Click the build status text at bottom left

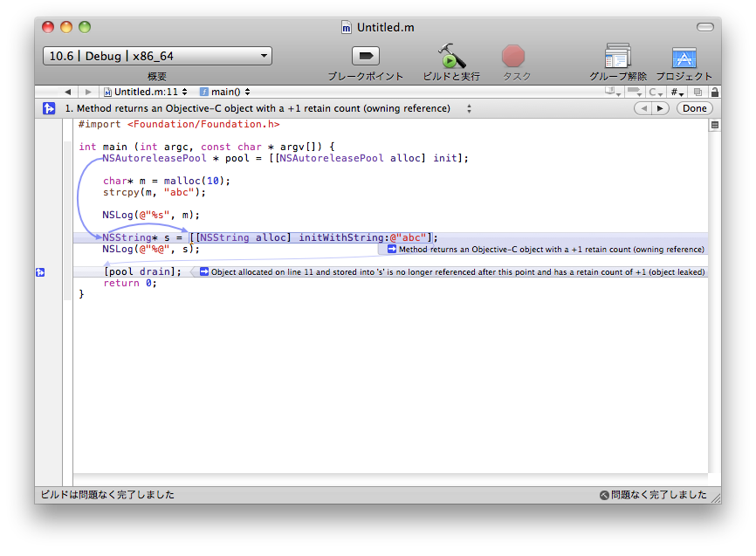coord(107,495)
